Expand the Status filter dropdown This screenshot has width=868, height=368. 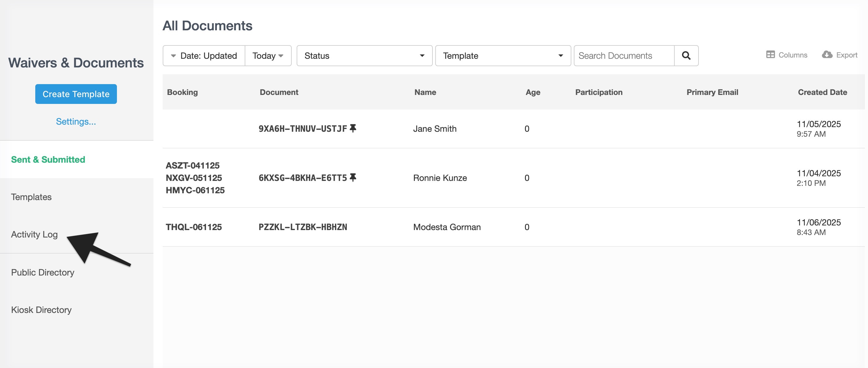tap(364, 56)
